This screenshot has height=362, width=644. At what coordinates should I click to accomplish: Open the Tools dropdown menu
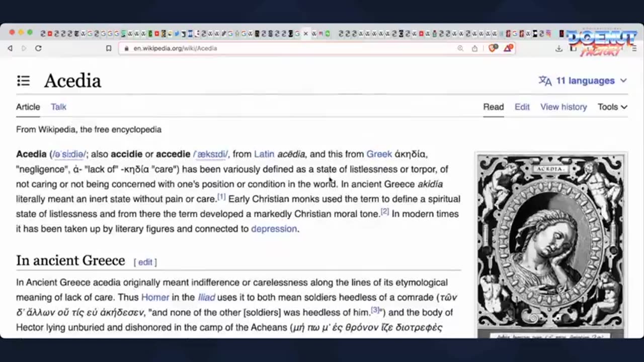[x=612, y=107]
